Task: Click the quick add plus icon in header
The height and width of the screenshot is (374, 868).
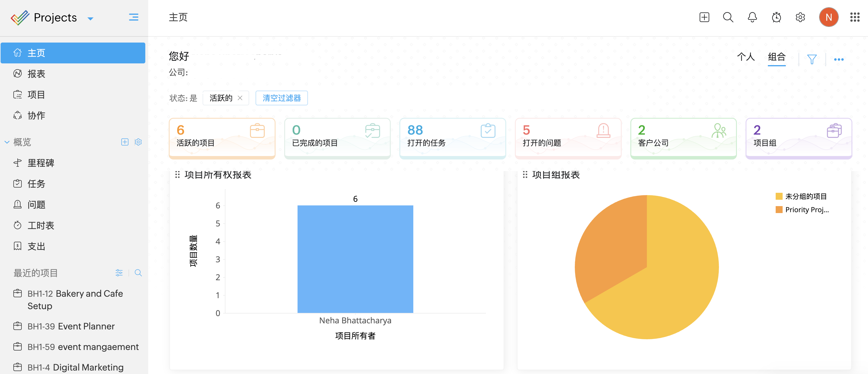Action: (x=704, y=17)
